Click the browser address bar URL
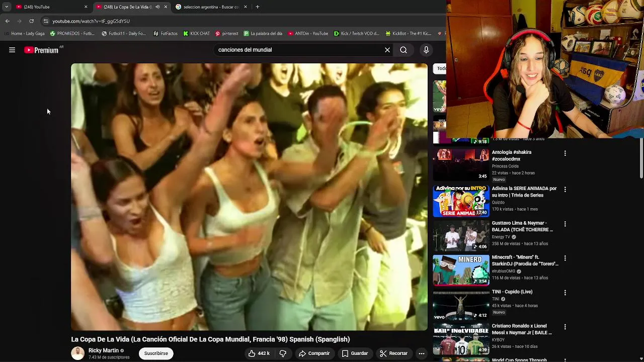 click(x=91, y=21)
